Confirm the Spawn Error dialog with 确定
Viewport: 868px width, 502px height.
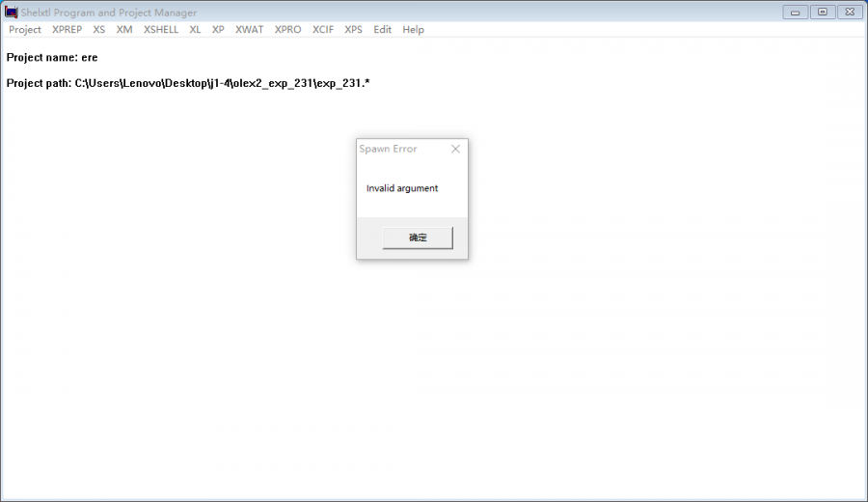click(x=418, y=237)
